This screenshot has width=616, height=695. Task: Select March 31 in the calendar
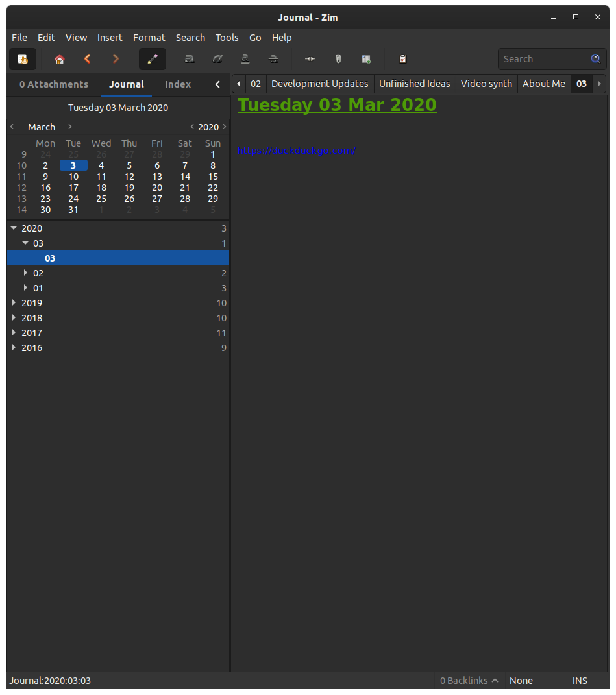[x=73, y=210]
